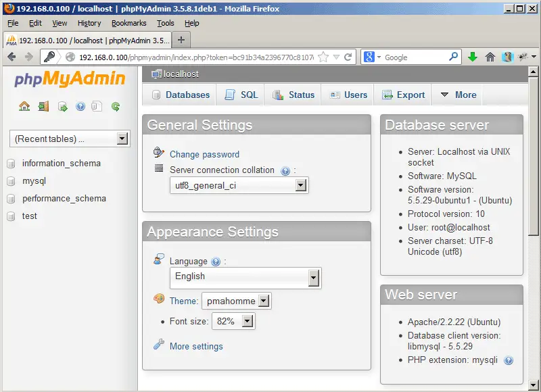Open the Language selection dropdown

tap(245, 276)
